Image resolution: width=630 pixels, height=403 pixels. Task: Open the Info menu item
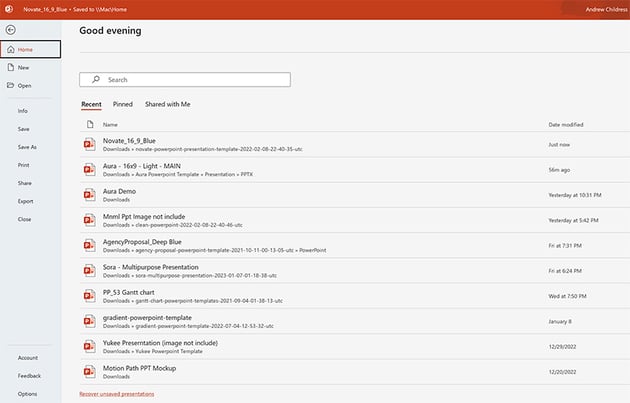(23, 111)
